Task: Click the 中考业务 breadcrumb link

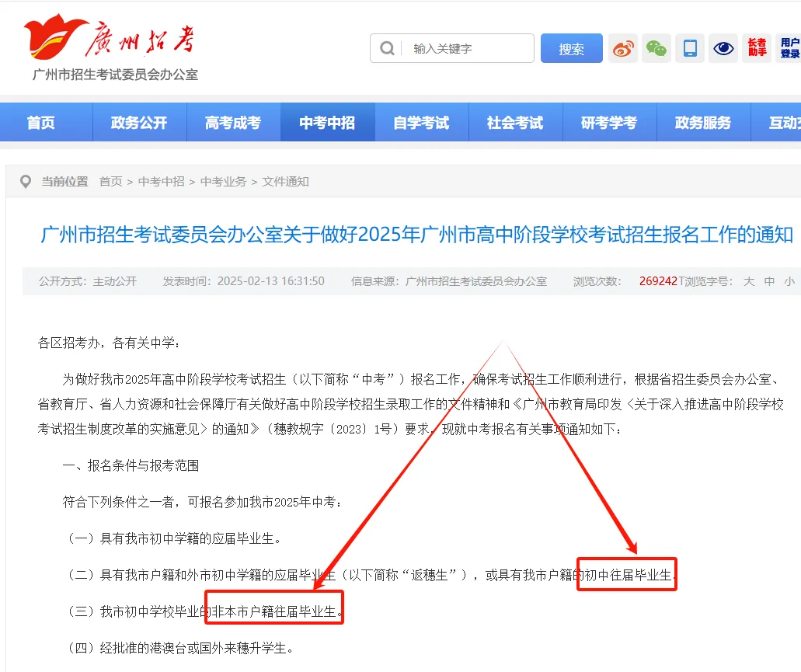Action: (x=224, y=181)
